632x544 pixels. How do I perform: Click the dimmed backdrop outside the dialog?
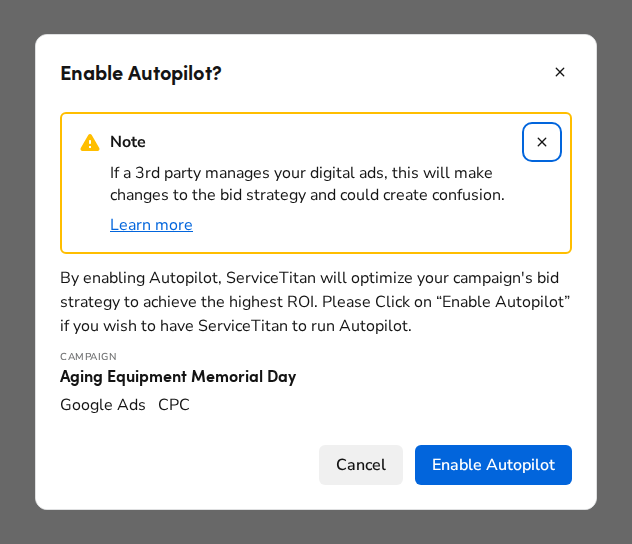point(15,270)
